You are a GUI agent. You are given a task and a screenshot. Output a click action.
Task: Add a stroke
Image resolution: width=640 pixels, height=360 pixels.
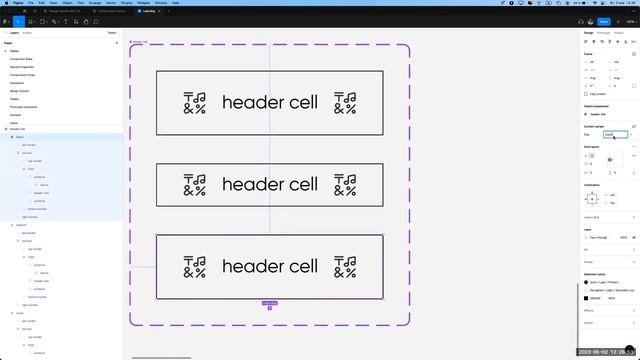coord(634,262)
